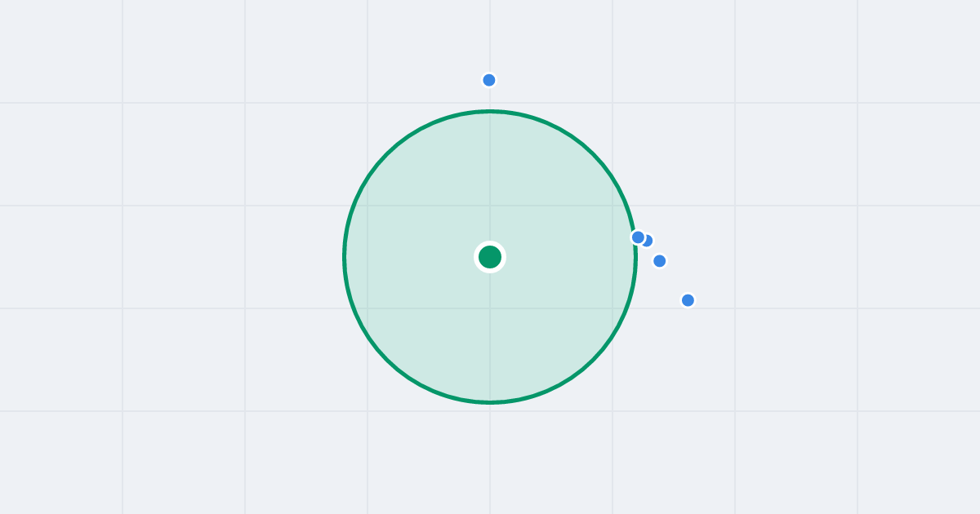Select the blue point overlapping the circle's right edge

click(638, 237)
